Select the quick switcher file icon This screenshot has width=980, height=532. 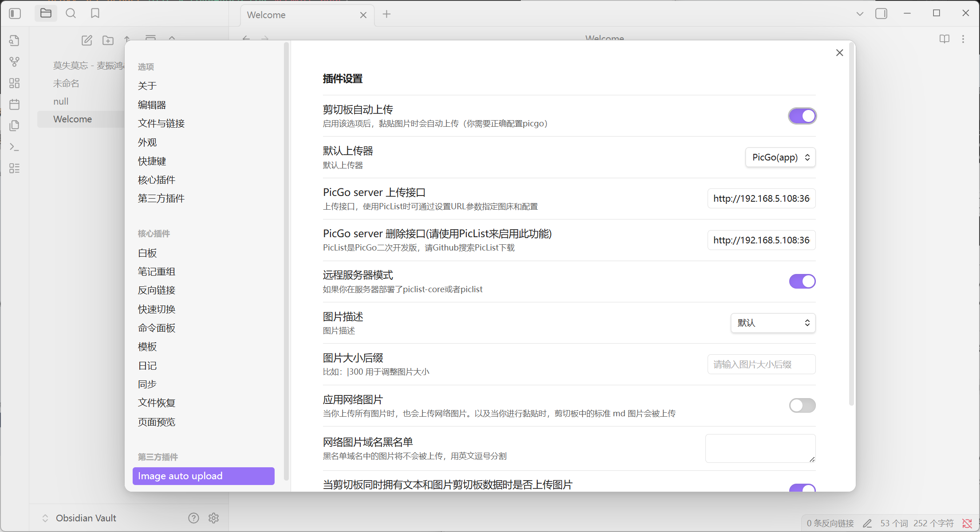tap(14, 40)
